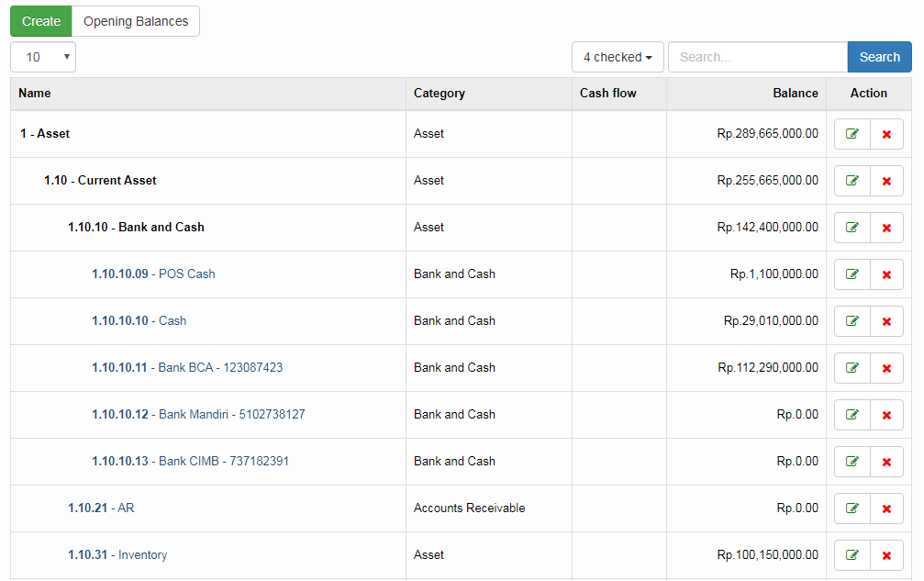Edit the 1.10.10 - Bank and Cash account
Viewport: 924px width, 581px height.
pos(852,228)
